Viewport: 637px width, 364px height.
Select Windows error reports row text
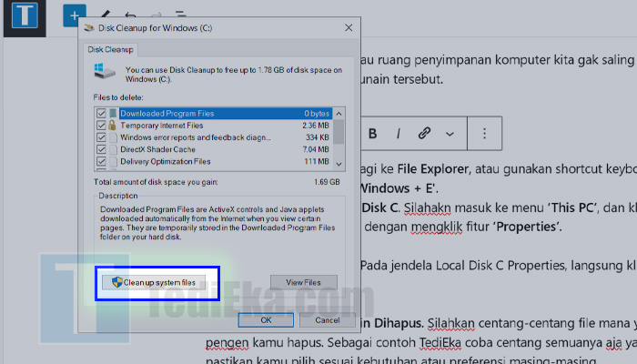coord(196,137)
